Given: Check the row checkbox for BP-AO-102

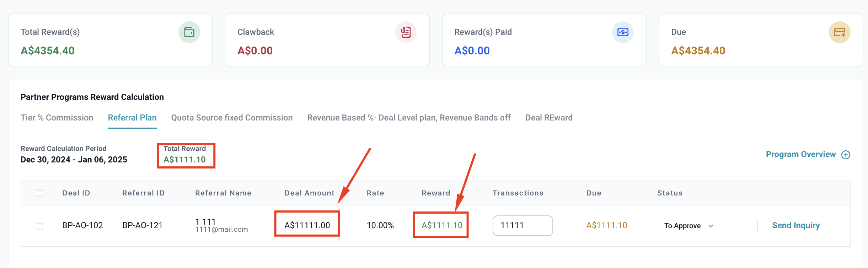Looking at the screenshot, I should (x=39, y=226).
